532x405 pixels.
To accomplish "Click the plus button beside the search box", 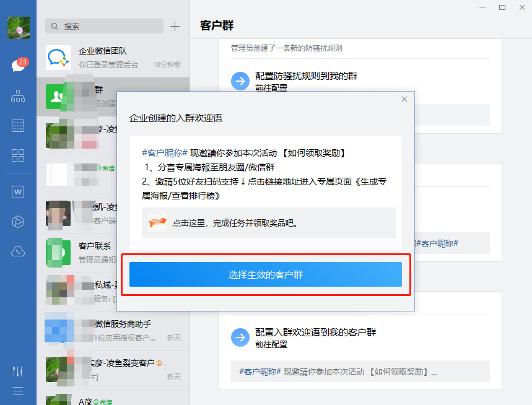I will click(x=175, y=26).
